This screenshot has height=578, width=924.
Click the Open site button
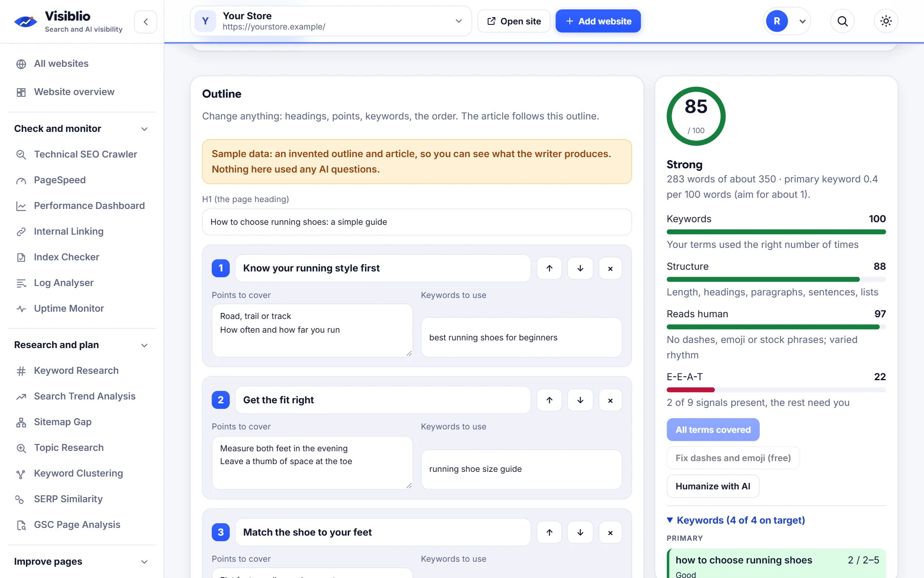pyautogui.click(x=514, y=21)
